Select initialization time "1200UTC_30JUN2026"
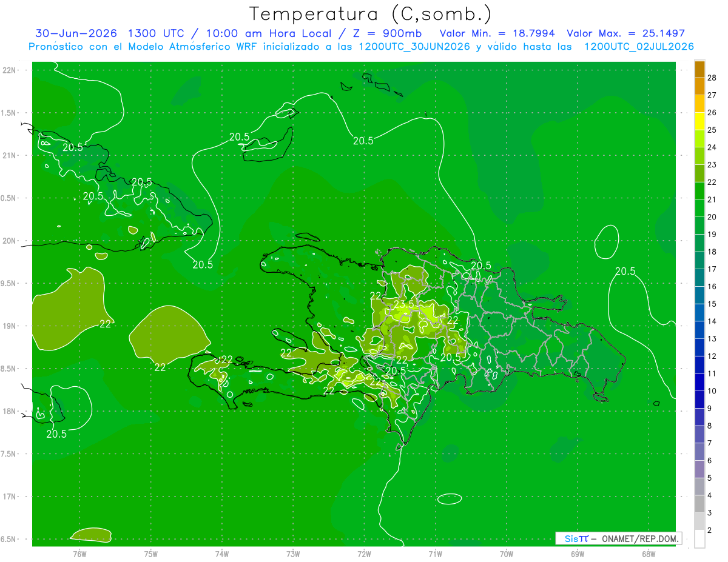This screenshot has height=562, width=728. [x=414, y=47]
